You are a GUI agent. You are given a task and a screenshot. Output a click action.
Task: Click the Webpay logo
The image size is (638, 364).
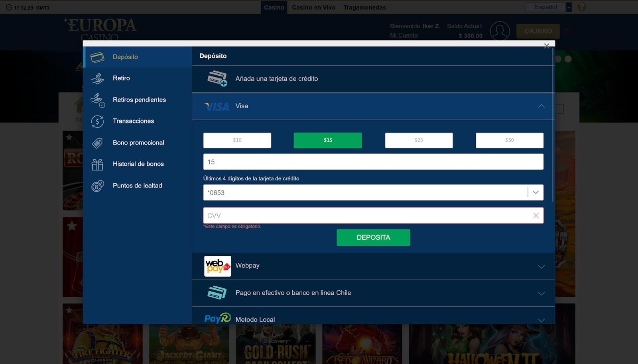point(217,266)
